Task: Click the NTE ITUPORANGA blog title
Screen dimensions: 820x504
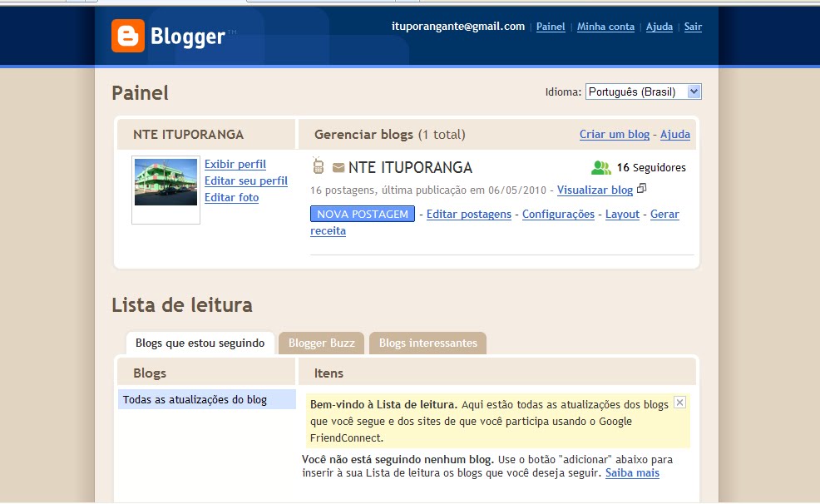Action: (410, 167)
